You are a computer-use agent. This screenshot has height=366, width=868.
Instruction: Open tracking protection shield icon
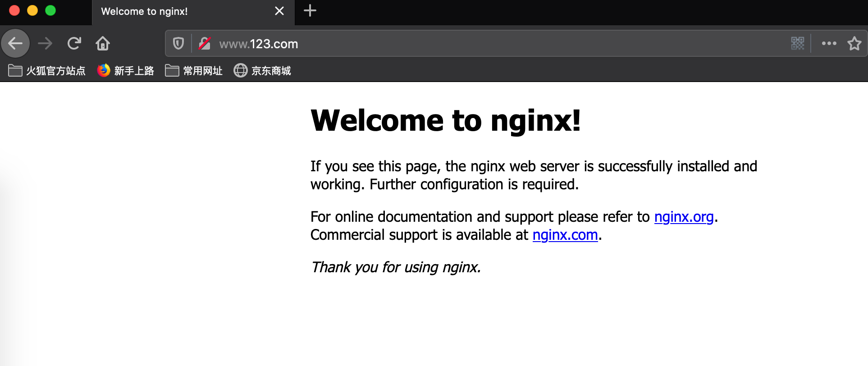(178, 43)
